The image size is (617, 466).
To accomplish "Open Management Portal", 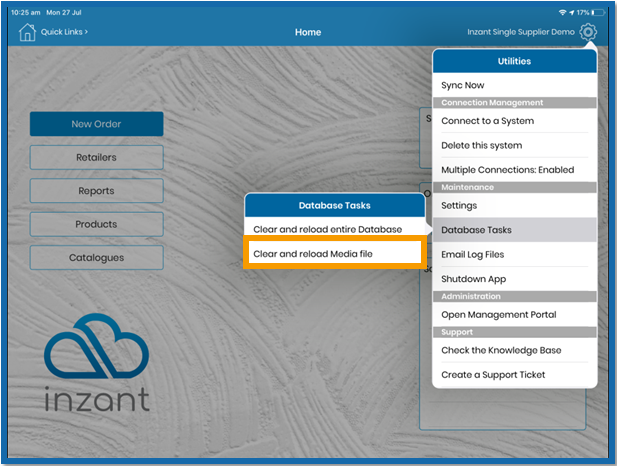I will coord(515,314).
